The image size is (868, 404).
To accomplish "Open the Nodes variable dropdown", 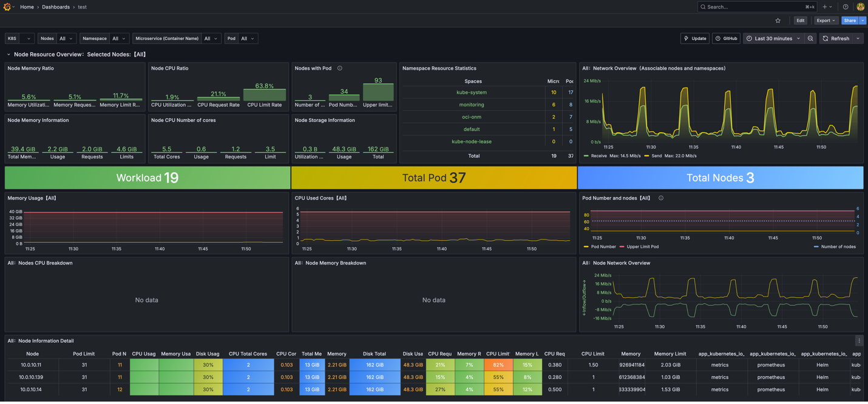I will (64, 38).
